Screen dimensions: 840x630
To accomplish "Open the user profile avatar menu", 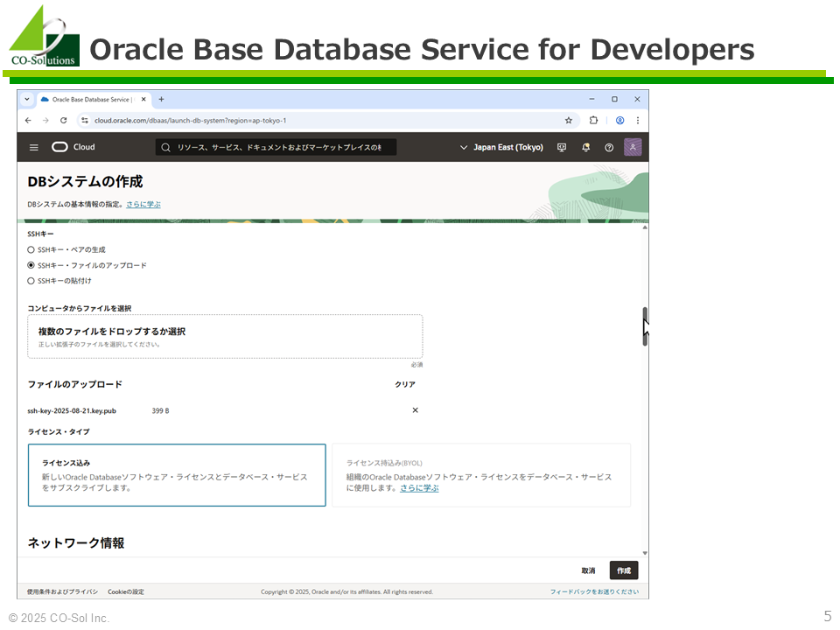I will pos(633,147).
